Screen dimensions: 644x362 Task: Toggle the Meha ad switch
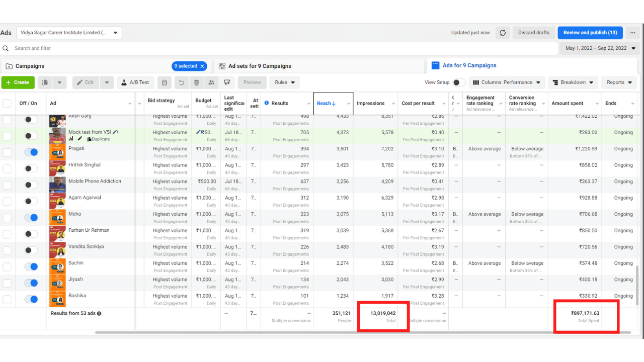point(31,218)
